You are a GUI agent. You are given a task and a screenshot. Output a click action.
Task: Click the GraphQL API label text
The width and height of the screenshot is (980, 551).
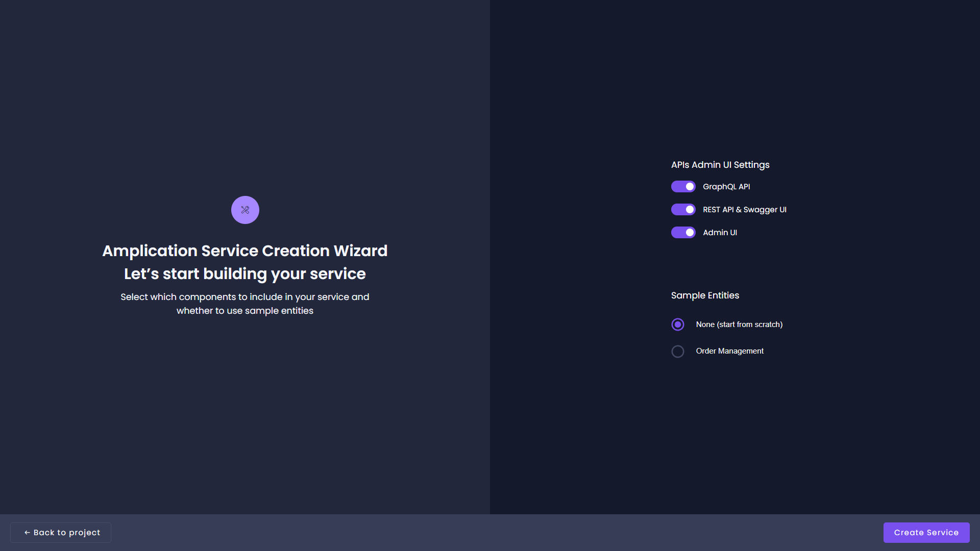click(x=726, y=187)
